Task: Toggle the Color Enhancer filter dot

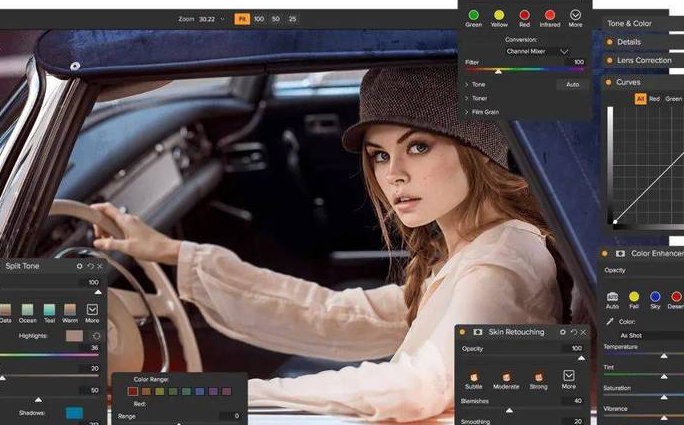Action: [605, 253]
